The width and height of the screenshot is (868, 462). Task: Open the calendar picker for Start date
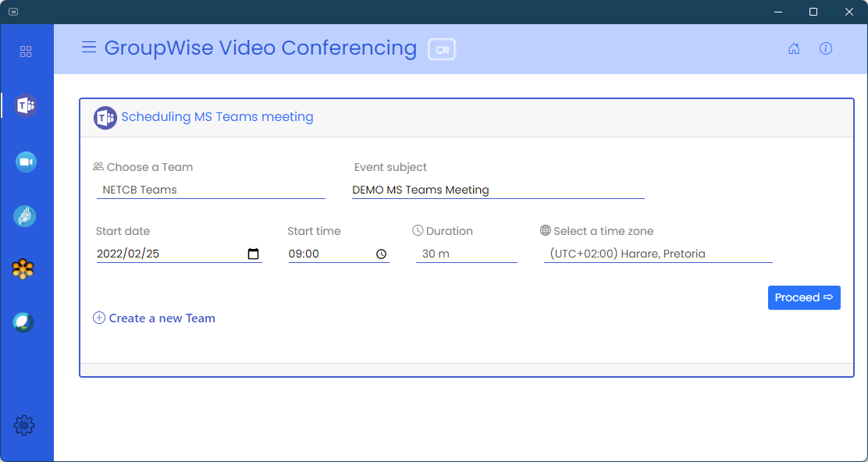[x=253, y=254]
